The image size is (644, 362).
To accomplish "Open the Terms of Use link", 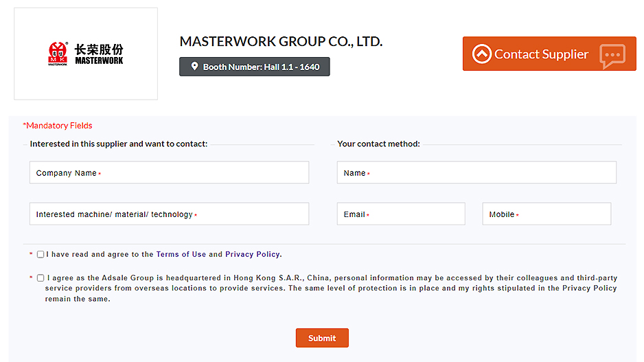I will pyautogui.click(x=181, y=254).
